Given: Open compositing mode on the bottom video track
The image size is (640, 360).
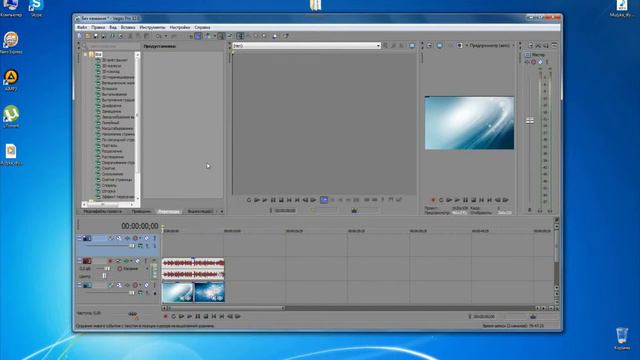Looking at the screenshot, I should pyautogui.click(x=140, y=292).
